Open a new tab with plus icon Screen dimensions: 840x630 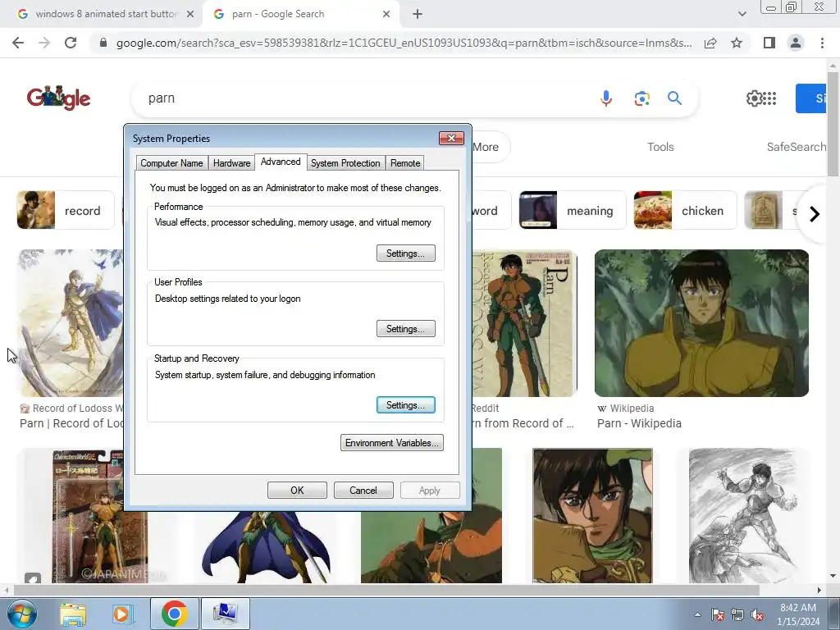(418, 14)
